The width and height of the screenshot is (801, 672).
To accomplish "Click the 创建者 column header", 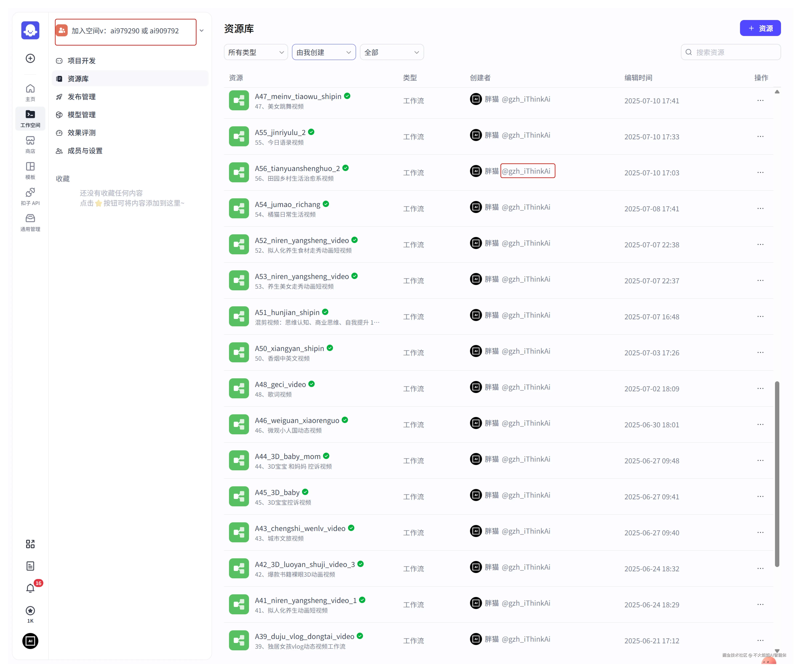I will click(480, 78).
